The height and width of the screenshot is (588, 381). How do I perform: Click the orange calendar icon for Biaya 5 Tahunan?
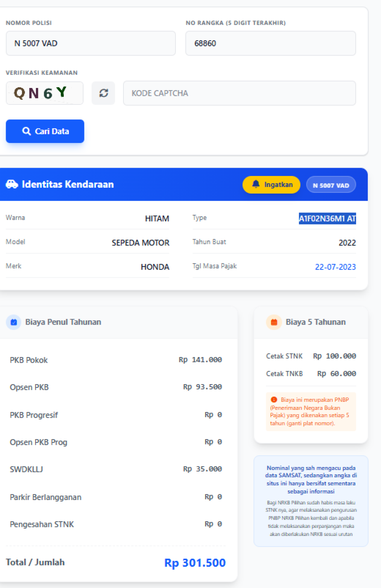click(274, 322)
